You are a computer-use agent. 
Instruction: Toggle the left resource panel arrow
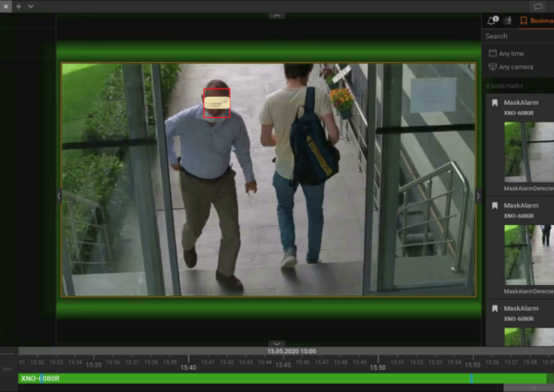point(59,196)
